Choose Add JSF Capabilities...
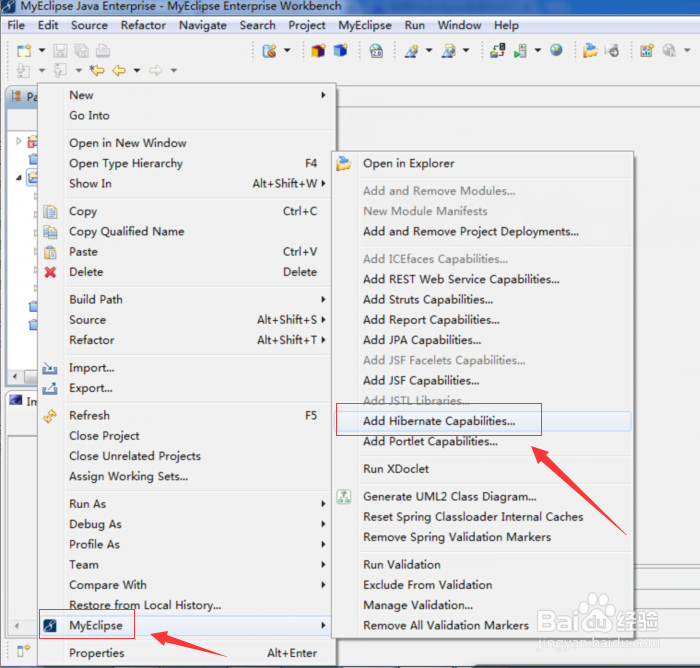Image resolution: width=700 pixels, height=668 pixels. coord(483,381)
